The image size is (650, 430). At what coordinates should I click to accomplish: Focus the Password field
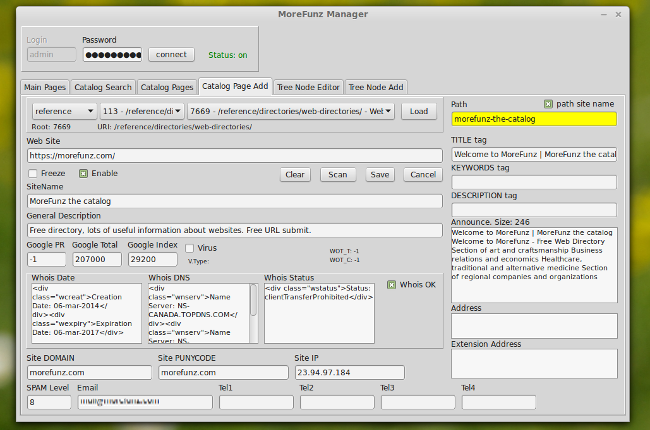112,55
